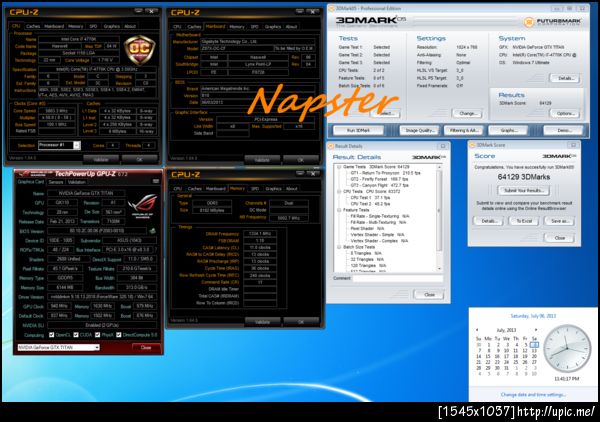Click the Futuremark logo in 3DMark05
600x422 pixels.
[x=553, y=22]
